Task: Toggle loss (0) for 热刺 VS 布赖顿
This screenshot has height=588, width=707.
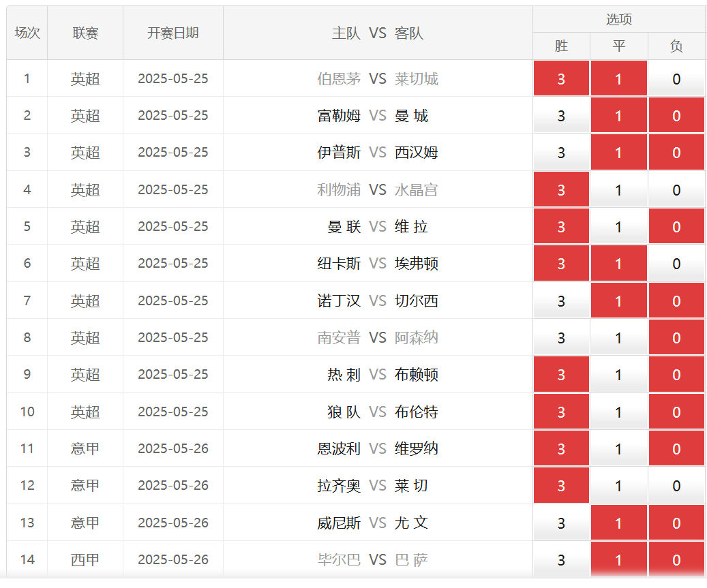Action: pos(676,375)
